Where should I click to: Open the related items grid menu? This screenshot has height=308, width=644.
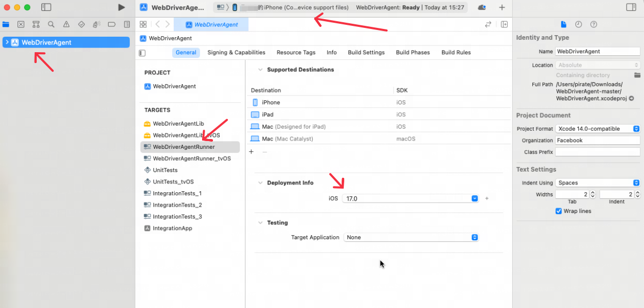[143, 24]
